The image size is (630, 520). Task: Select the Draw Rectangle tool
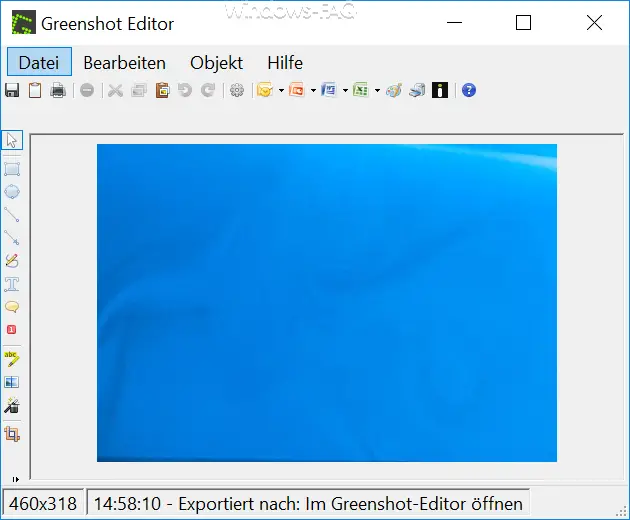[x=12, y=169]
